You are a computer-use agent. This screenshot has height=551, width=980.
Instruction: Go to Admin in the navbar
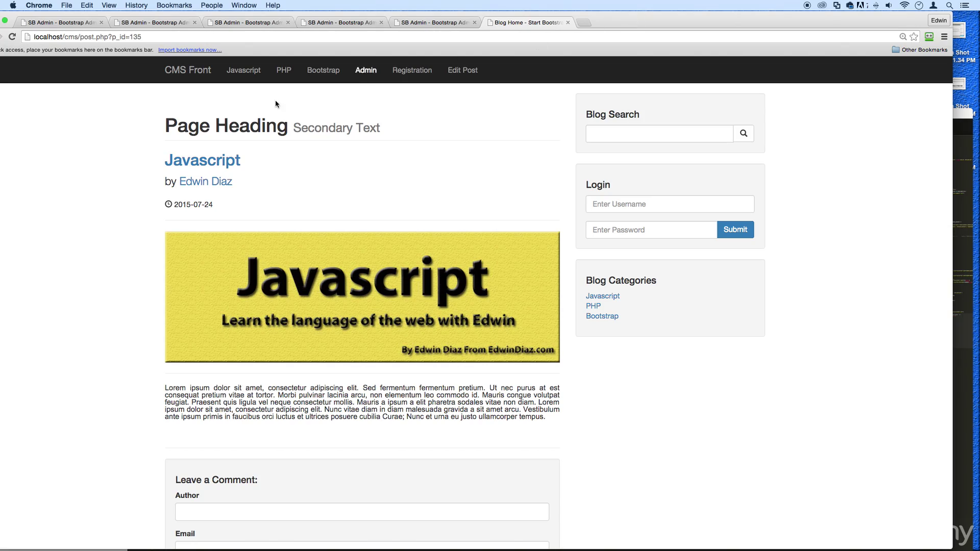click(366, 70)
